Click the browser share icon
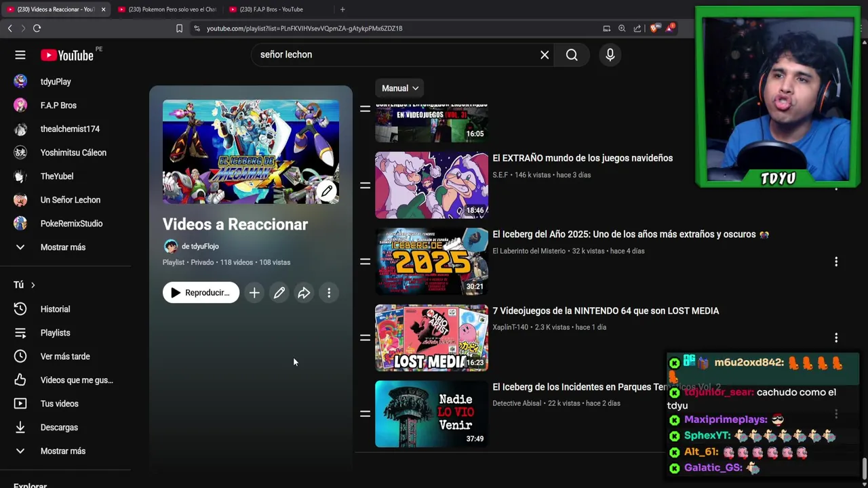The image size is (868, 488). [x=637, y=28]
